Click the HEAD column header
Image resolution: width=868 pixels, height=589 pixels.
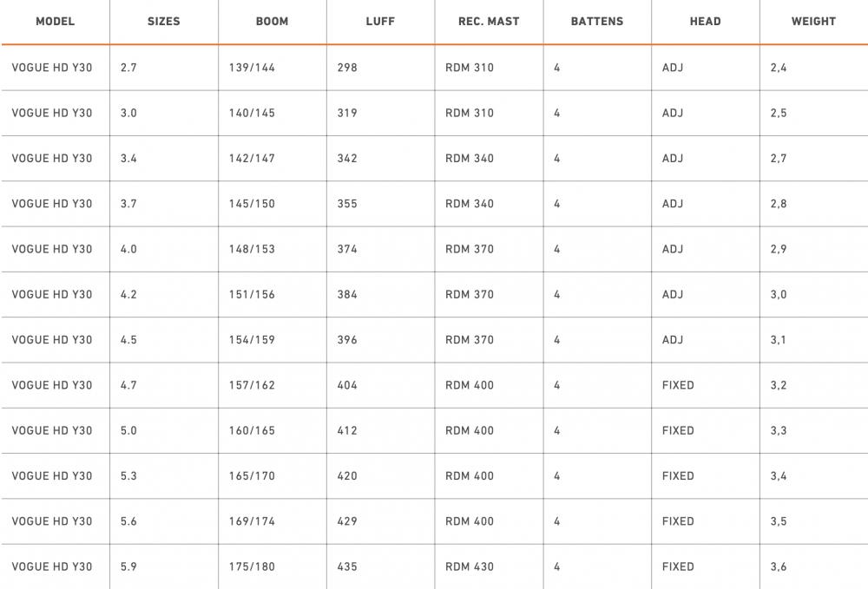[705, 22]
